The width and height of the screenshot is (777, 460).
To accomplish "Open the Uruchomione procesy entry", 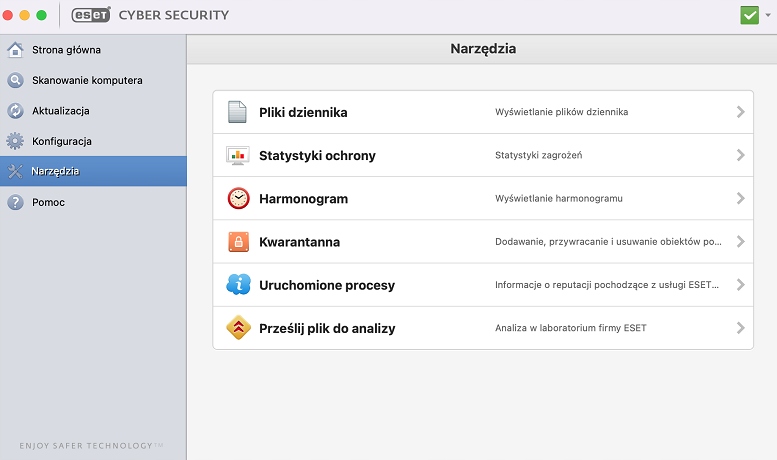I will 326,285.
